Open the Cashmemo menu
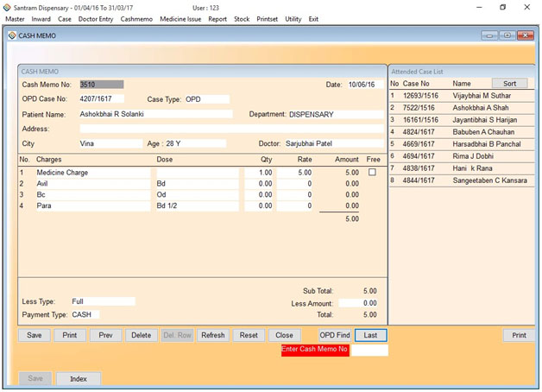 pyautogui.click(x=136, y=18)
